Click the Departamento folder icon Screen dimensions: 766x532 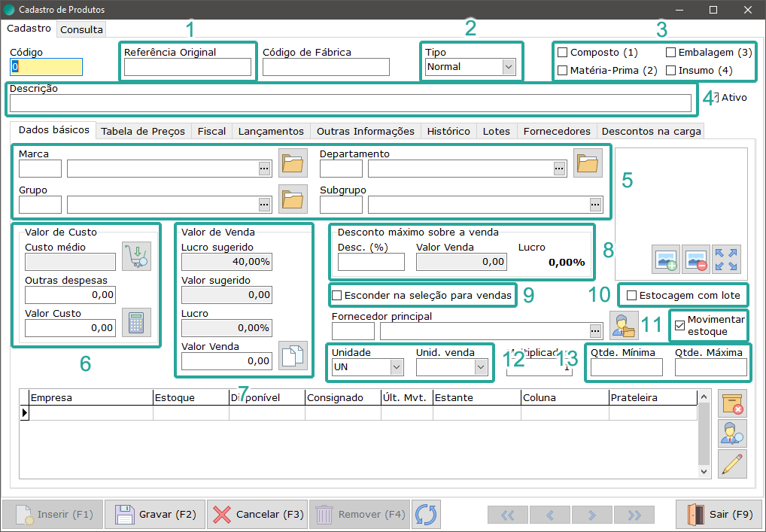point(588,163)
